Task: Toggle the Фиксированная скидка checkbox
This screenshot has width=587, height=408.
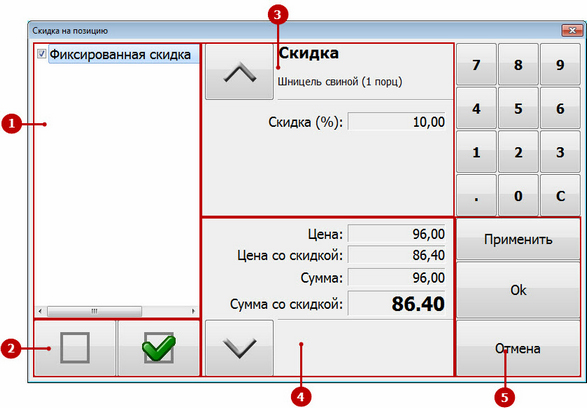Action: (42, 54)
